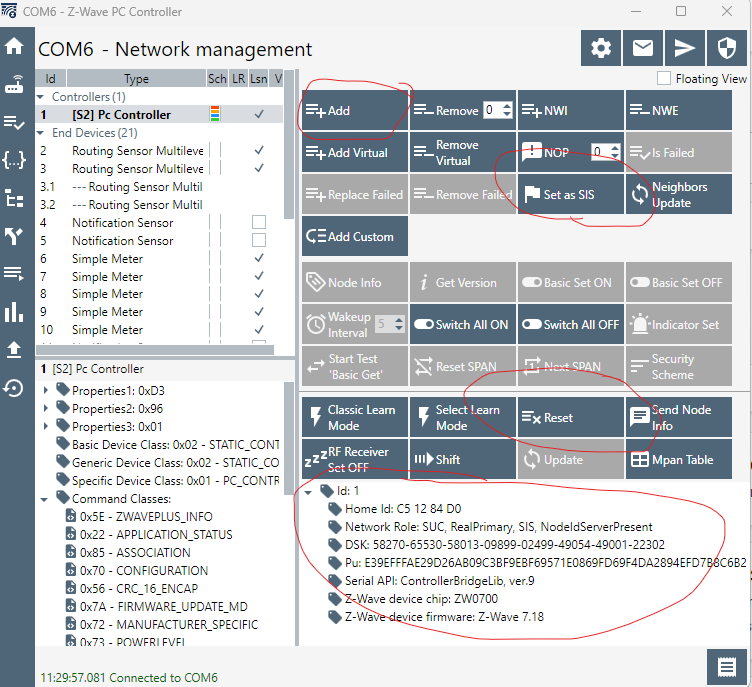752x687 pixels.
Task: Open the Mpan Table
Action: tap(679, 459)
